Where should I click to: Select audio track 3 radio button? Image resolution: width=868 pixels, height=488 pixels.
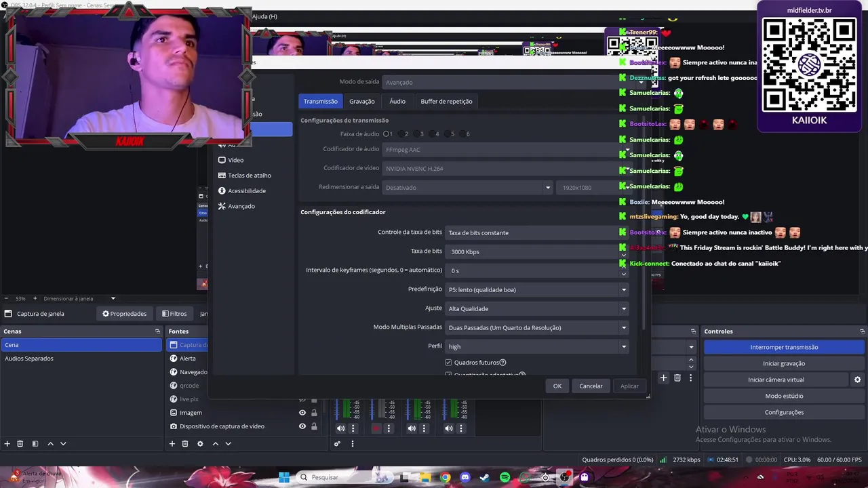[x=418, y=134]
